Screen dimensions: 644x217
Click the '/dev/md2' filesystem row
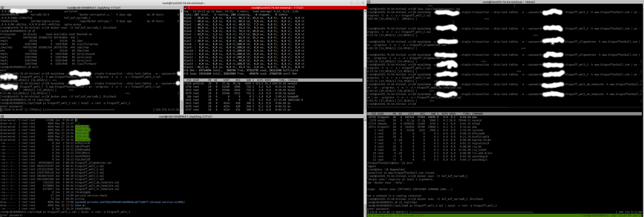(45, 47)
